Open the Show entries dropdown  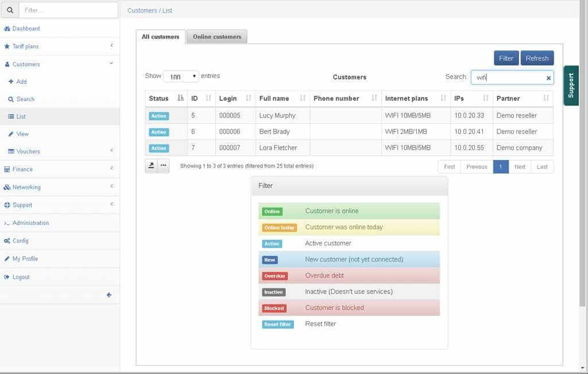coord(181,76)
